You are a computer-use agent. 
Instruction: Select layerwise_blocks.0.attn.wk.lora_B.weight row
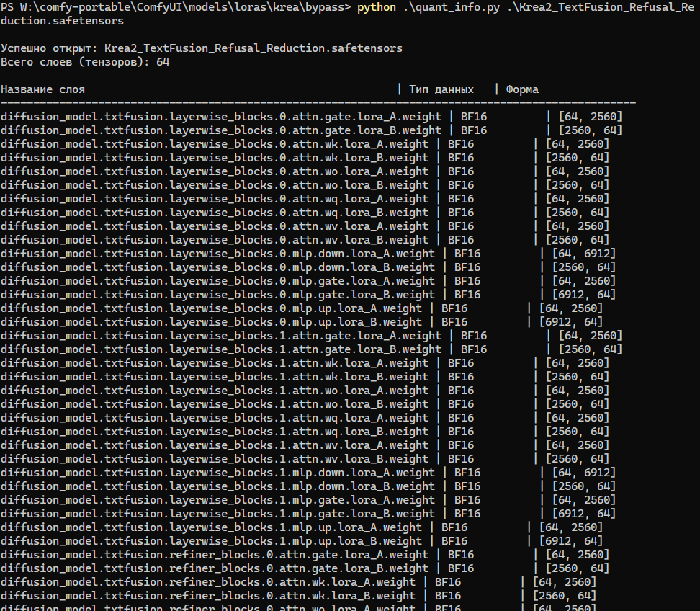(305, 158)
